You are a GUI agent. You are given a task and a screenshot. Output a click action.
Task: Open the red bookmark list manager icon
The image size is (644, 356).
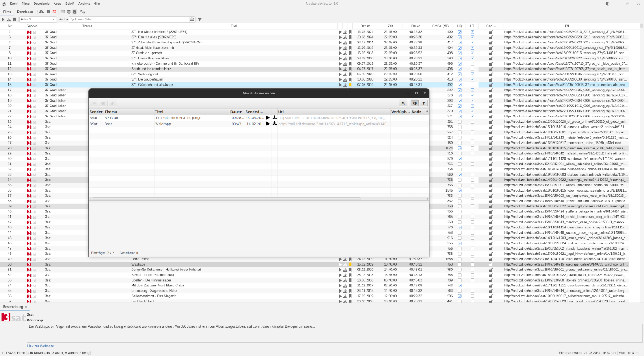tap(54, 12)
